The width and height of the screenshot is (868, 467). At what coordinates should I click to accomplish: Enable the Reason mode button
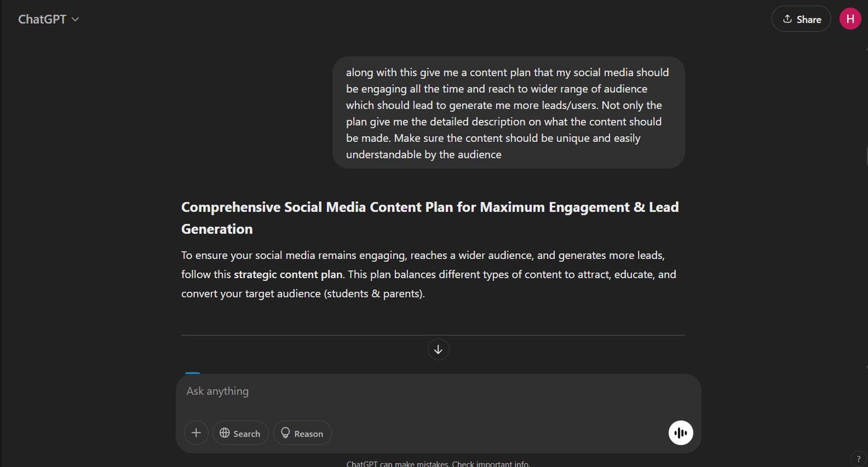click(x=302, y=433)
